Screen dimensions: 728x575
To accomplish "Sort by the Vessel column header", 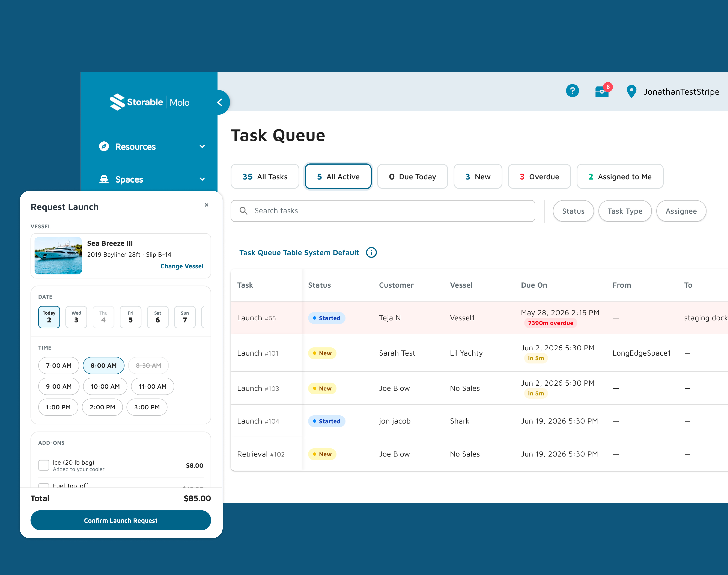I will [x=461, y=285].
